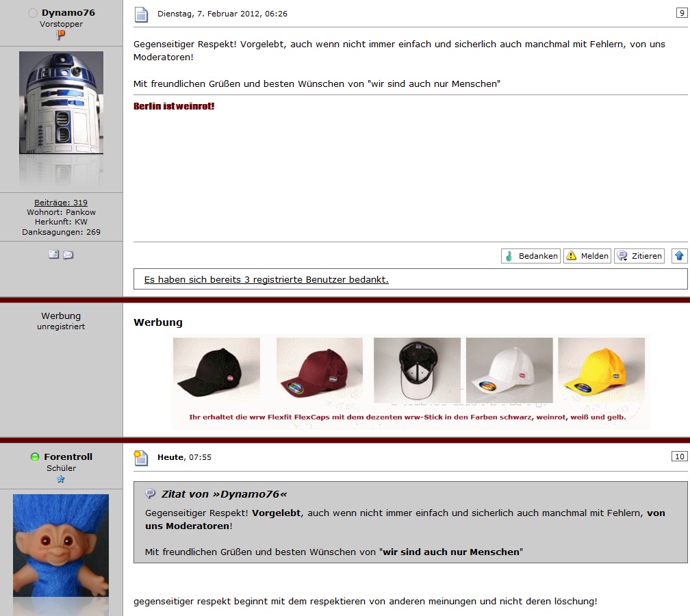Screen dimensions: 690x616
Task: Click the new-post icon beside Heute 07:55
Action: [x=141, y=458]
